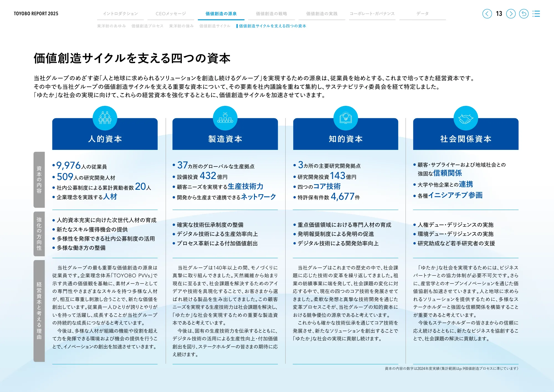Select the factory icon above 製造資本
554x392 pixels.
[225, 118]
